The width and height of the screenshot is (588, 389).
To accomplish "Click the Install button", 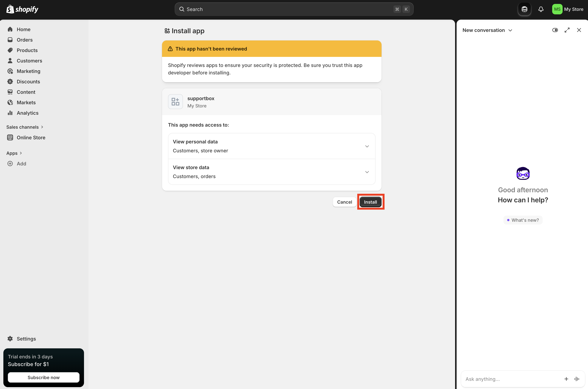I will coord(371,202).
